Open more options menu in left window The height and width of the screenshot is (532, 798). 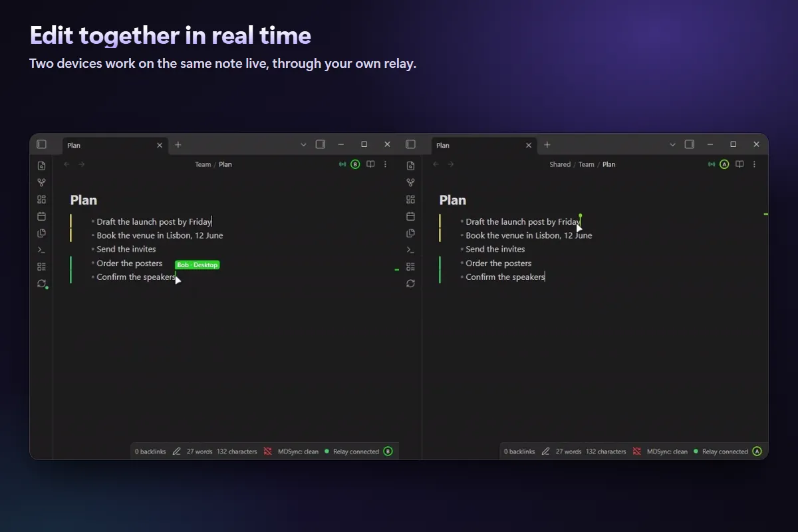click(386, 164)
